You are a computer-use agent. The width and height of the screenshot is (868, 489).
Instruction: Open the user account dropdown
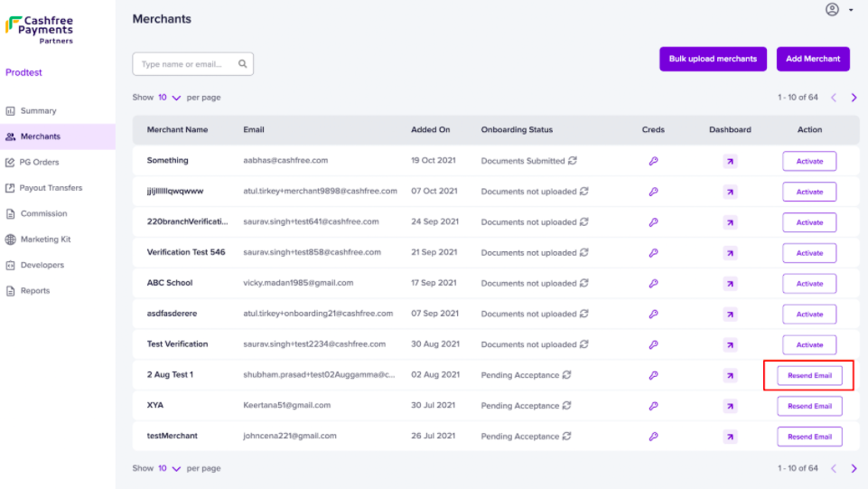coord(837,10)
